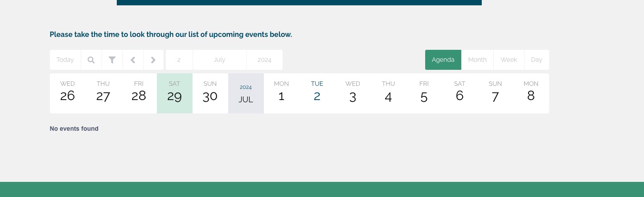Viewport: 644px width, 197px height.
Task: Select Sunday 30 date cell
Action: (210, 93)
